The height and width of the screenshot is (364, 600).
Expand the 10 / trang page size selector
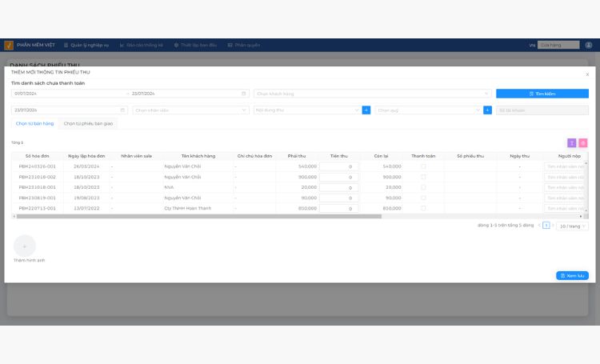[573, 226]
